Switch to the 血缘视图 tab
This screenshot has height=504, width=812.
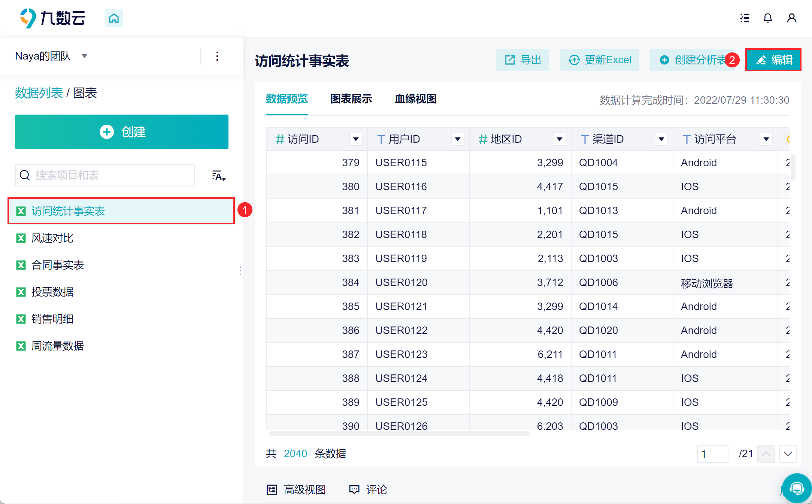[415, 99]
